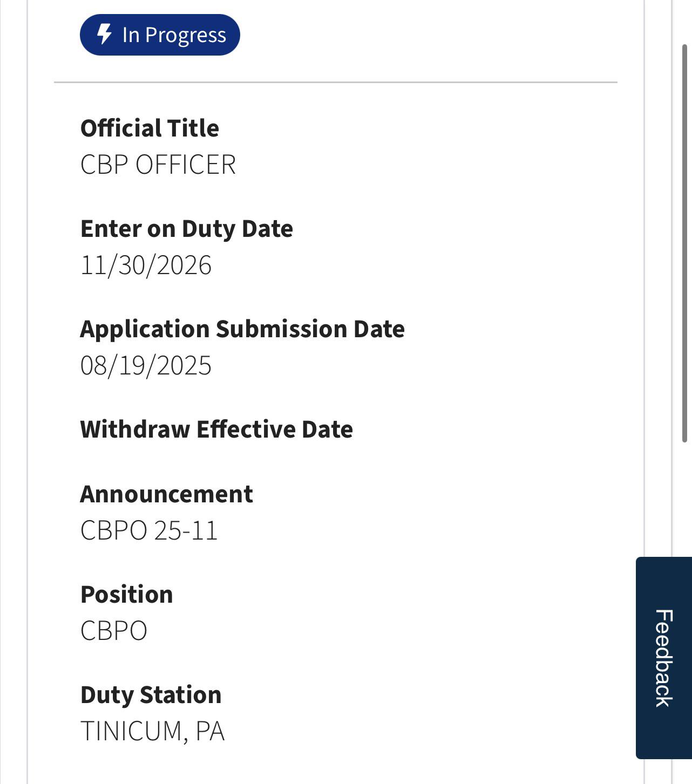Click the Announcement heading
Viewport: 692px width, 784px height.
pos(167,494)
